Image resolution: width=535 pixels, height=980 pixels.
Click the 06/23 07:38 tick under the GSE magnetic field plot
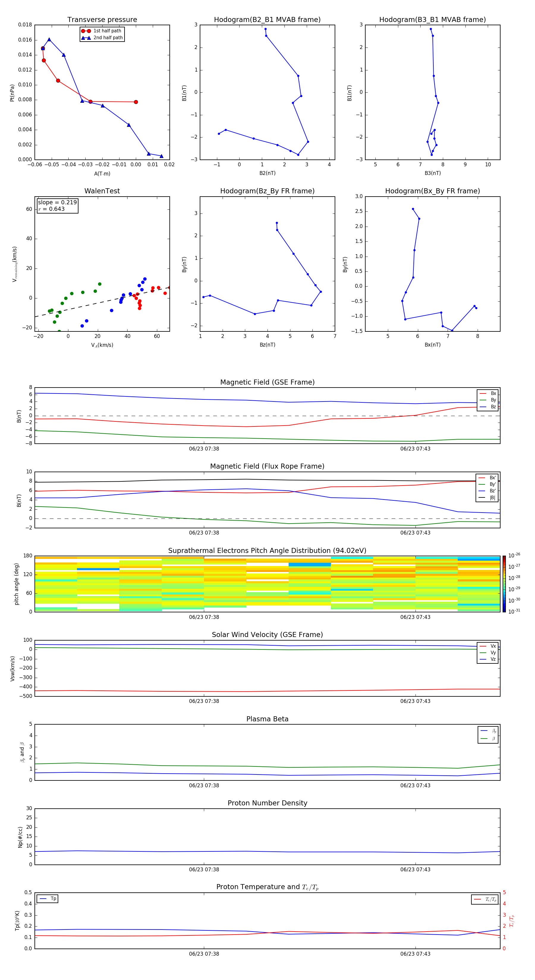click(204, 448)
